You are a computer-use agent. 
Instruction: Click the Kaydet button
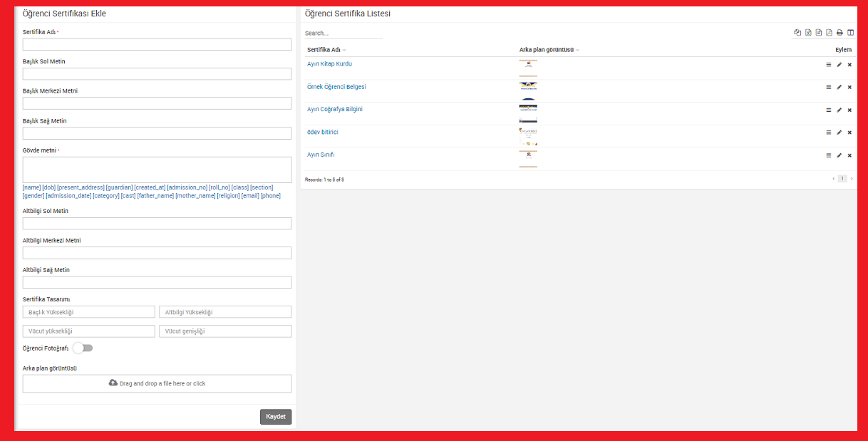point(275,417)
